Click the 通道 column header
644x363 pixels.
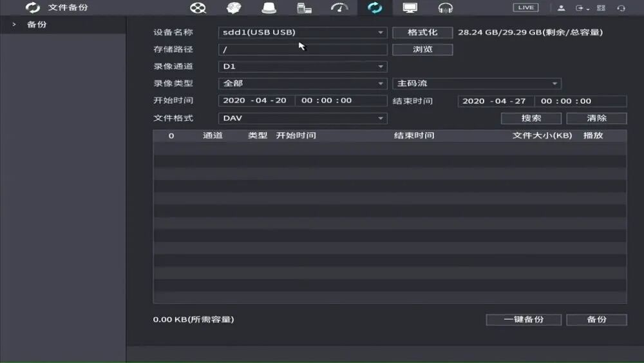pos(213,135)
